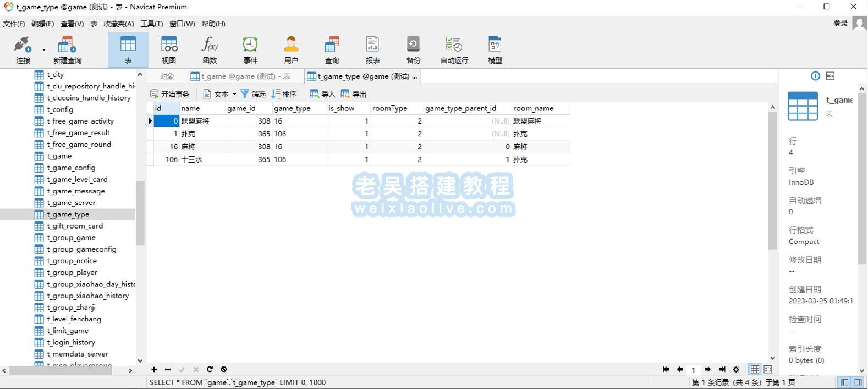
Task: Select the t_game_server table in tree
Action: tap(71, 203)
